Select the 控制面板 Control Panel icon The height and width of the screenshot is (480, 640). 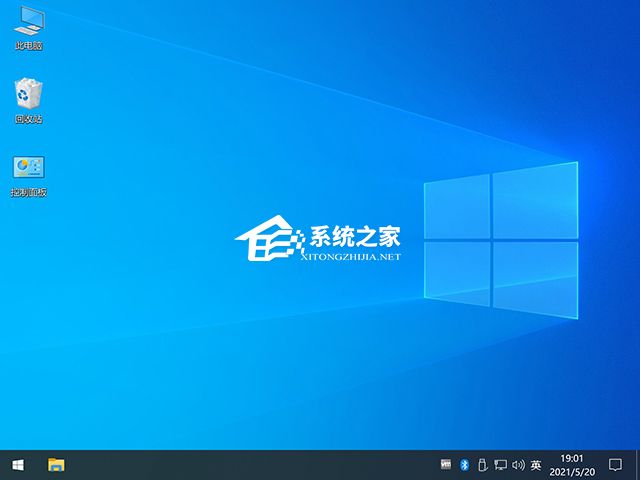29,176
